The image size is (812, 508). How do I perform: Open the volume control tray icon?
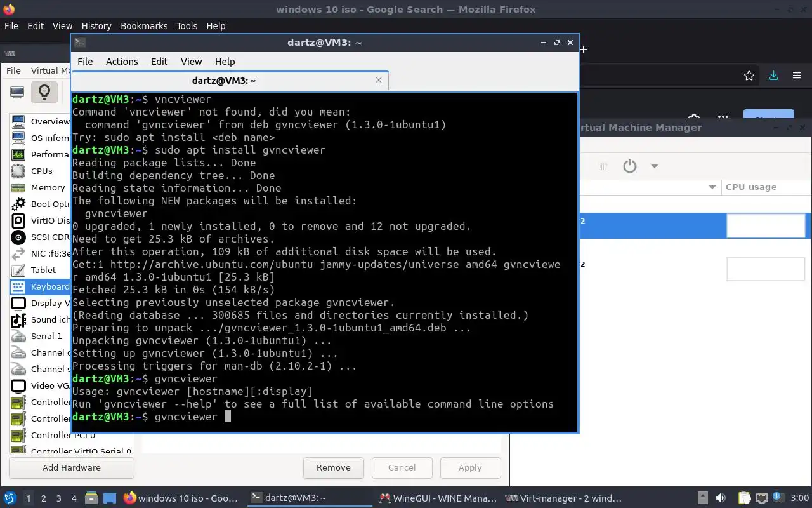[721, 498]
